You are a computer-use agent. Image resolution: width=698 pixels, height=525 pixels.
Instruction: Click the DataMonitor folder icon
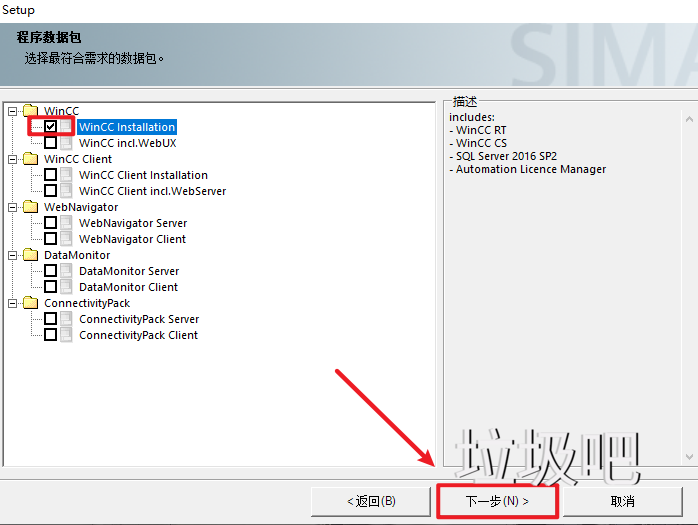click(x=31, y=255)
